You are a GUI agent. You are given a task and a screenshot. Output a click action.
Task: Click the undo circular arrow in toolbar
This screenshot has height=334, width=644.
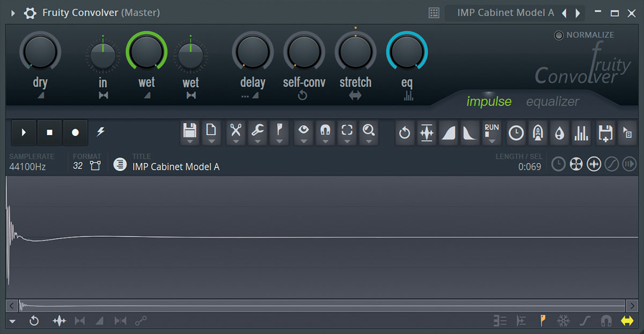pos(405,133)
